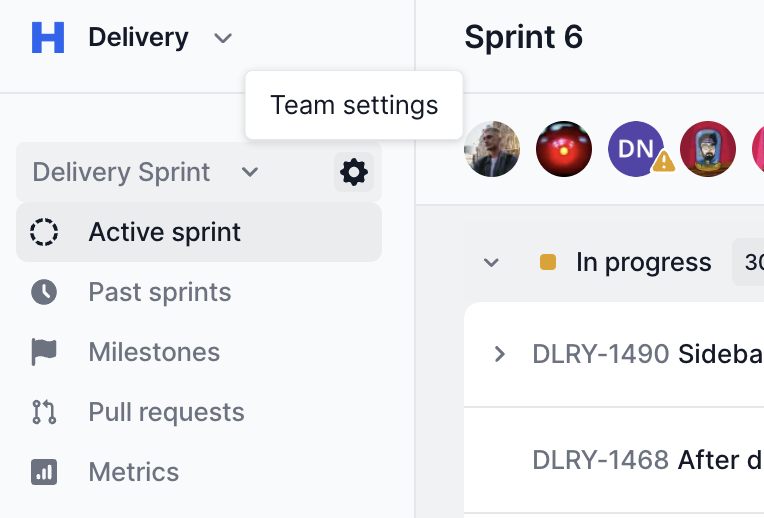Select the red HAL eye avatar
The height and width of the screenshot is (518, 764).
(564, 149)
